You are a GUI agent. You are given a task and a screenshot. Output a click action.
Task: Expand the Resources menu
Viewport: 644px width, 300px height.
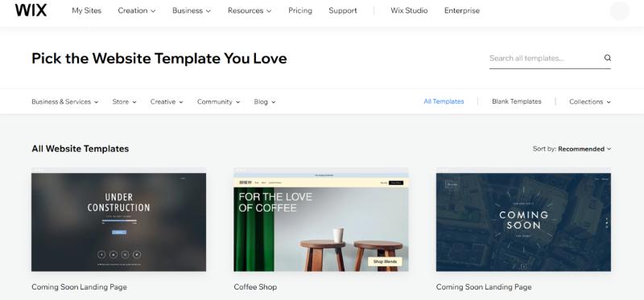point(250,10)
